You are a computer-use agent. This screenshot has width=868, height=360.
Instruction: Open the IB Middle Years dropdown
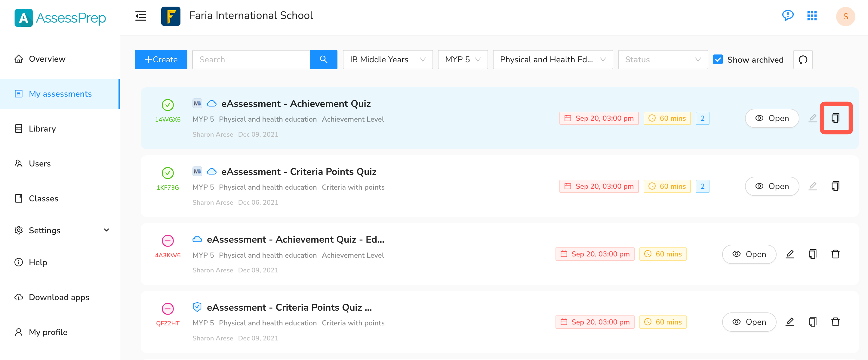click(387, 60)
